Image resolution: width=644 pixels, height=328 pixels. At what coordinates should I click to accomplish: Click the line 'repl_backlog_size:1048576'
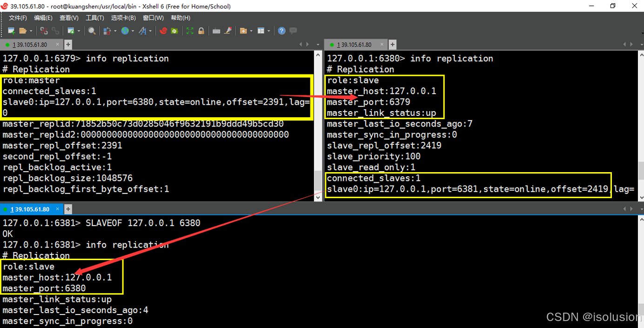tap(67, 178)
